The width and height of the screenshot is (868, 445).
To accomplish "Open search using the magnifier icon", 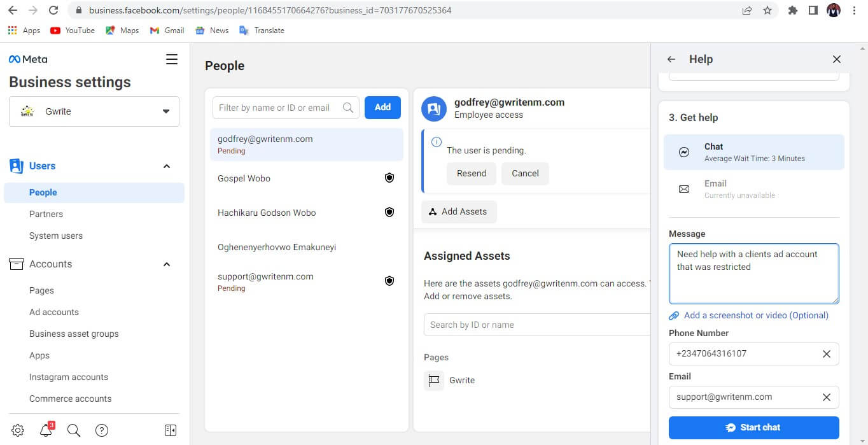I will (x=73, y=430).
